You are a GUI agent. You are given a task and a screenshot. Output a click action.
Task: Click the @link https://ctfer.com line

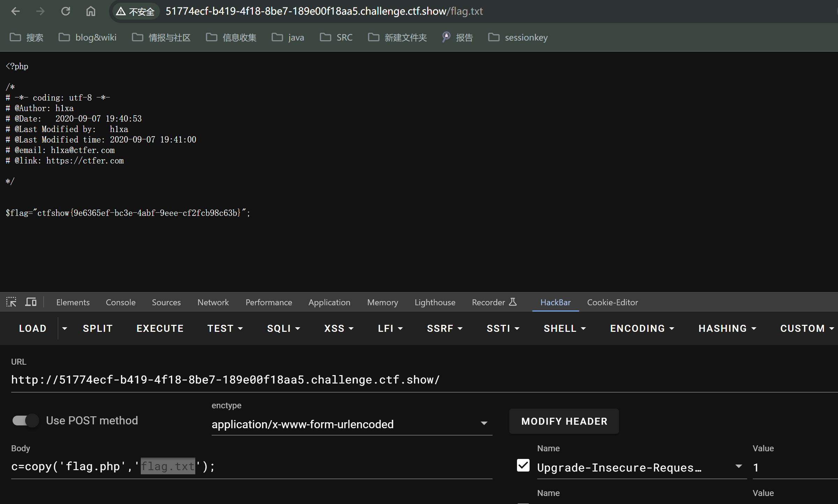(65, 161)
